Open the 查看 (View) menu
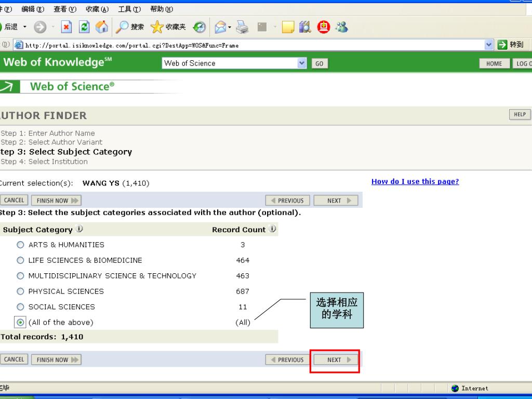Screen dimensions: 532x399 65,9
